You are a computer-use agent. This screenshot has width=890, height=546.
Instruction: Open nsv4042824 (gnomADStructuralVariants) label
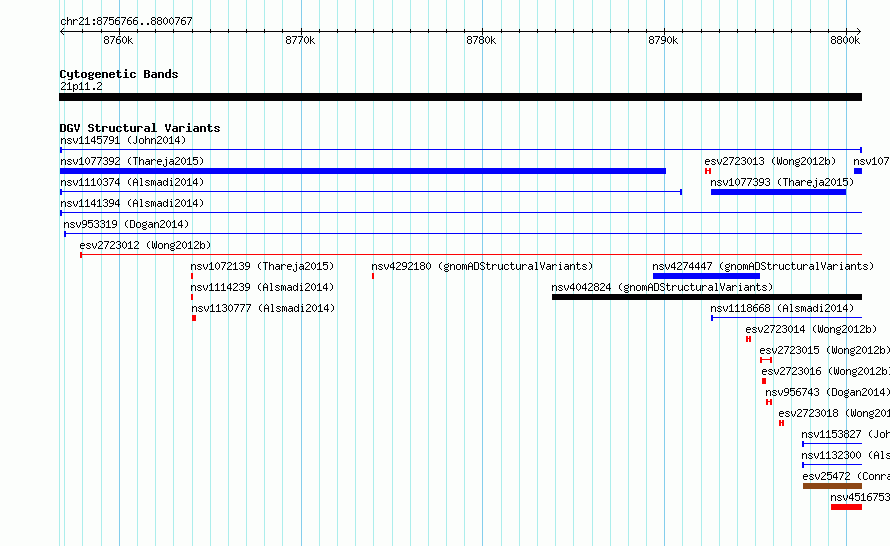662,287
